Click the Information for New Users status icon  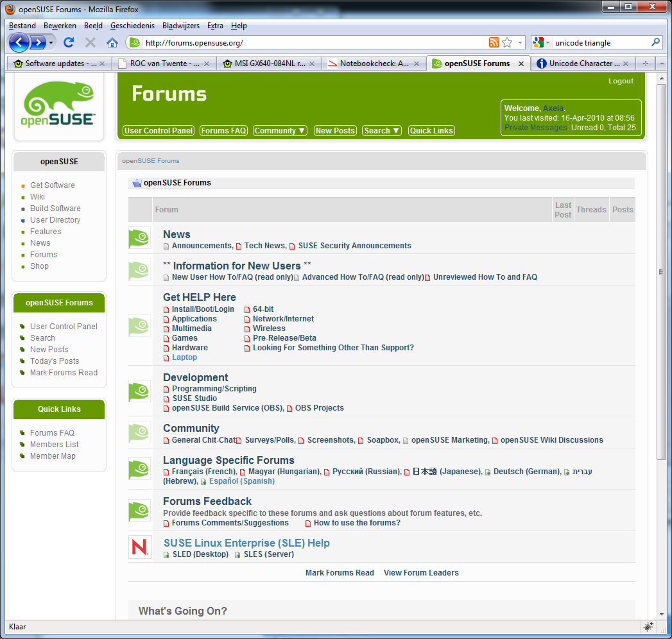[139, 270]
